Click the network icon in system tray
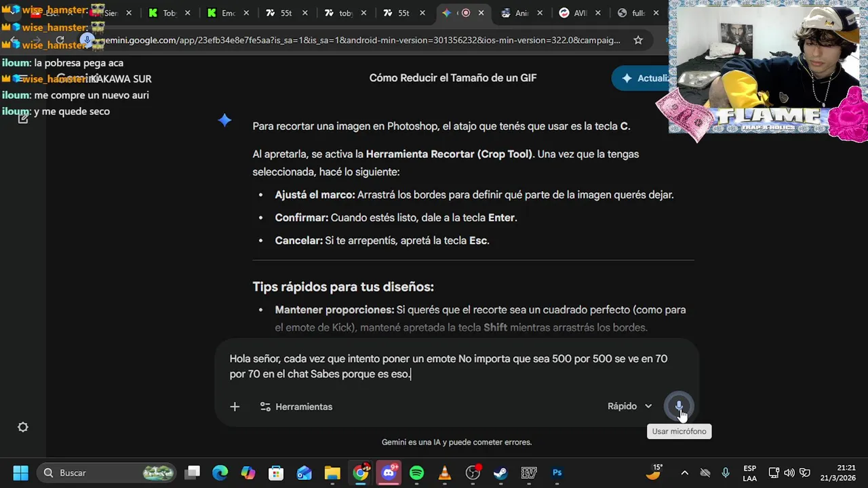Screen dimensions: 868x488 pos(774,472)
